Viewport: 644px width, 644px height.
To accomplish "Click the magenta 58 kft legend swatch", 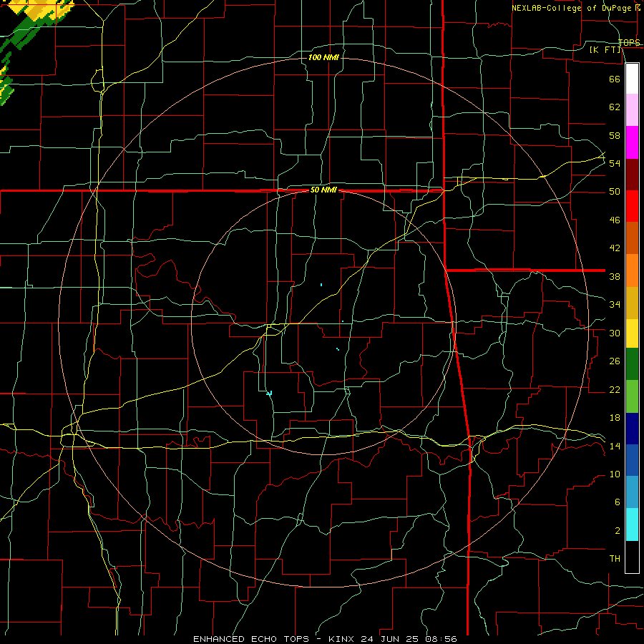I will pyautogui.click(x=632, y=142).
